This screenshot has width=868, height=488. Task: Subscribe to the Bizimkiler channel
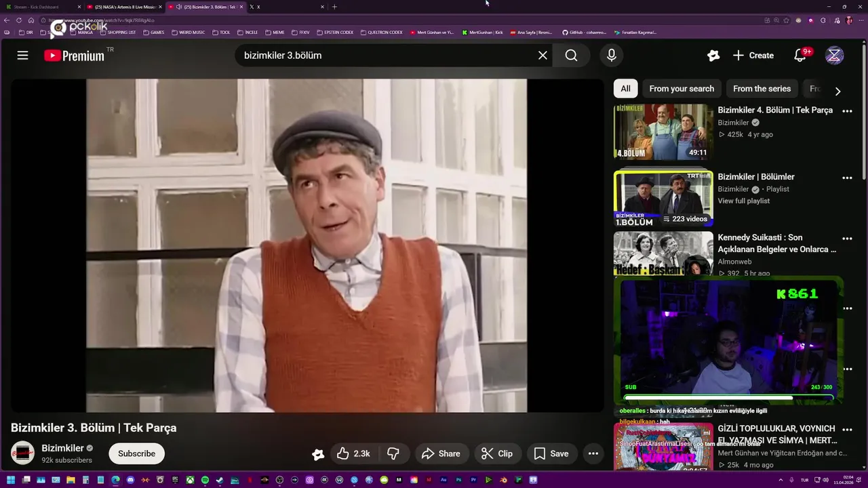pyautogui.click(x=136, y=453)
